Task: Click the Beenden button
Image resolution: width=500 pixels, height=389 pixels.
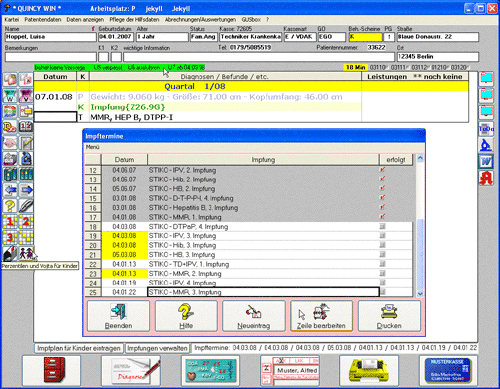Action: [x=118, y=316]
